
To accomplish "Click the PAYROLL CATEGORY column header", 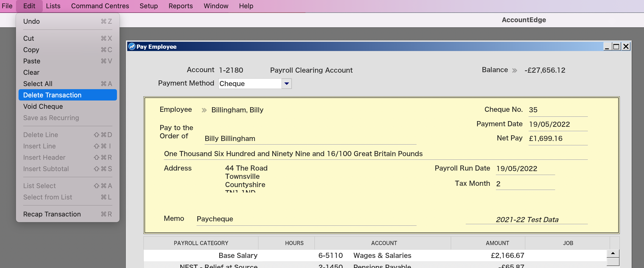I will (x=201, y=243).
